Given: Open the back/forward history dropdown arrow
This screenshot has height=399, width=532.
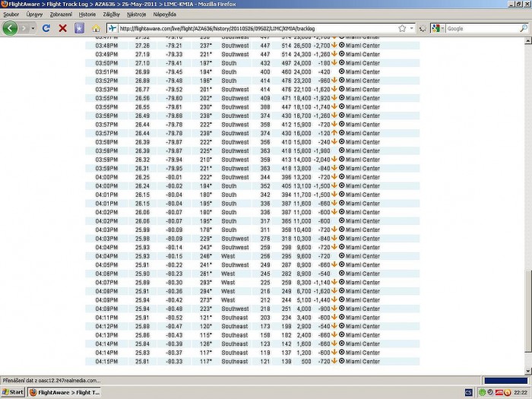Looking at the screenshot, I should [33, 29].
